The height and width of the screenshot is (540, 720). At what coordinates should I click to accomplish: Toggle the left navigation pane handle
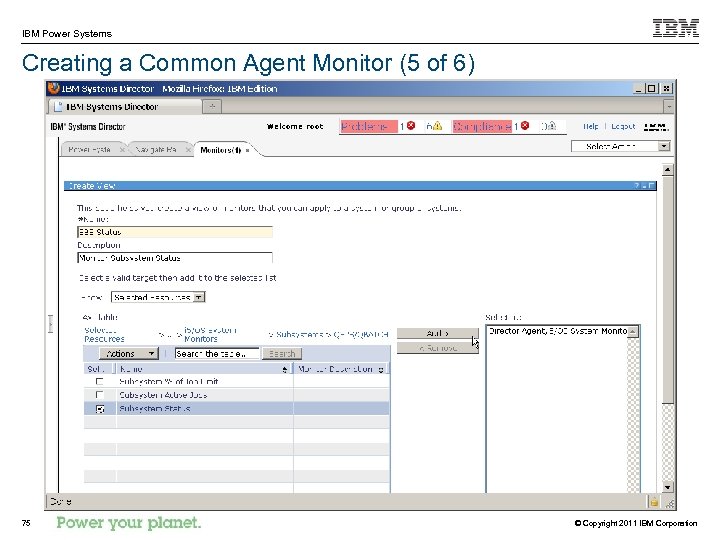coord(51,324)
